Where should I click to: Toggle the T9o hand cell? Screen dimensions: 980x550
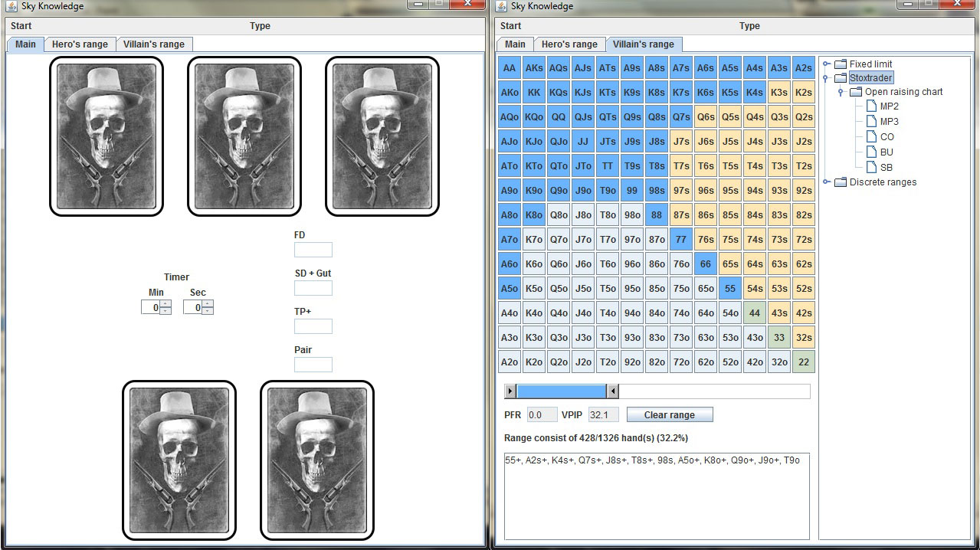[x=608, y=191]
